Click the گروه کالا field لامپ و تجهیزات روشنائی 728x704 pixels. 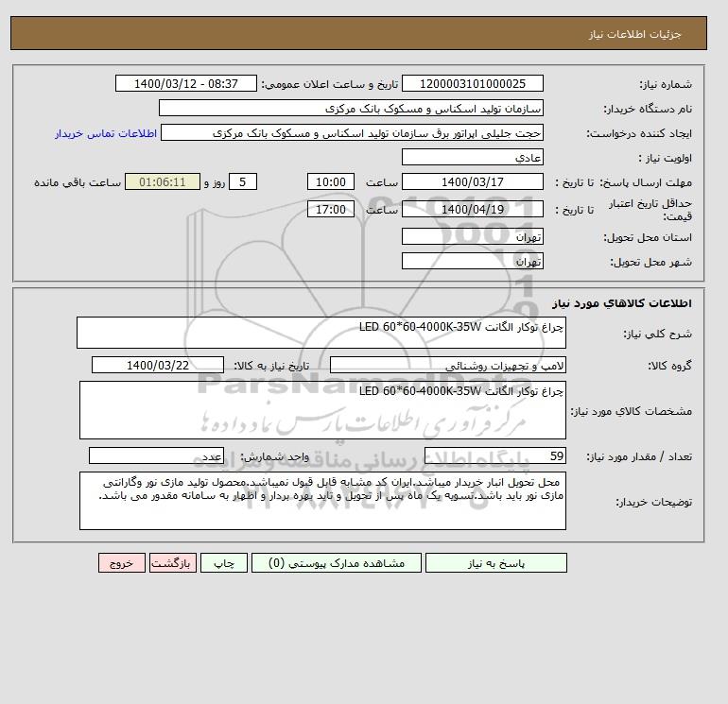click(448, 365)
